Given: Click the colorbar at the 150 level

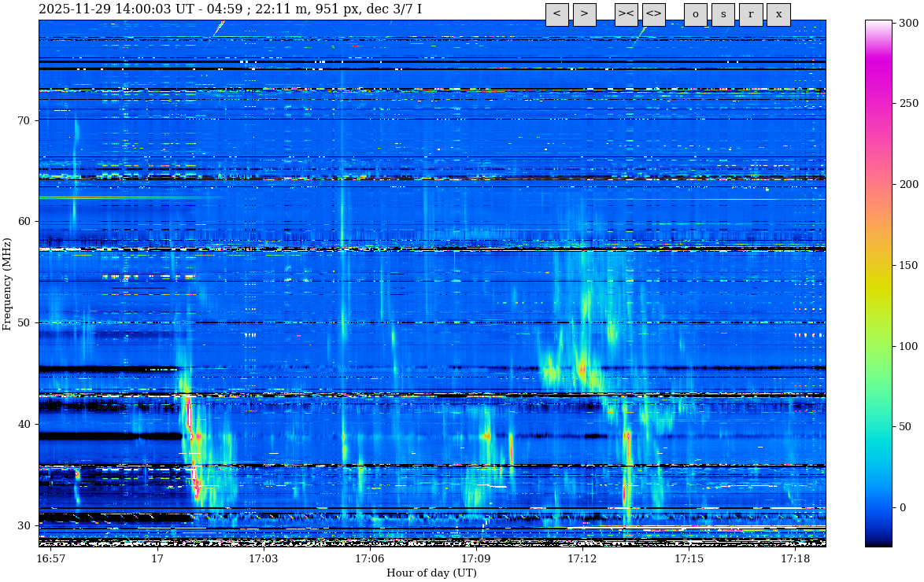Looking at the screenshot, I should [x=878, y=265].
